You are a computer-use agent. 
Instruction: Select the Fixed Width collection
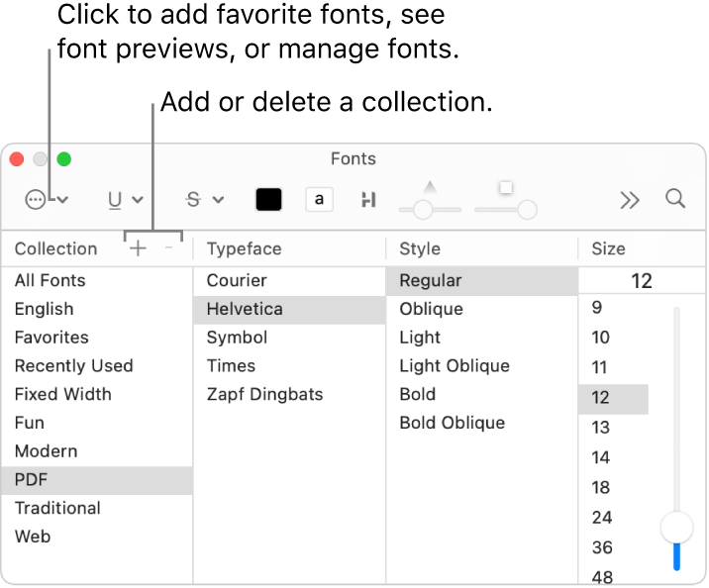pyautogui.click(x=62, y=394)
